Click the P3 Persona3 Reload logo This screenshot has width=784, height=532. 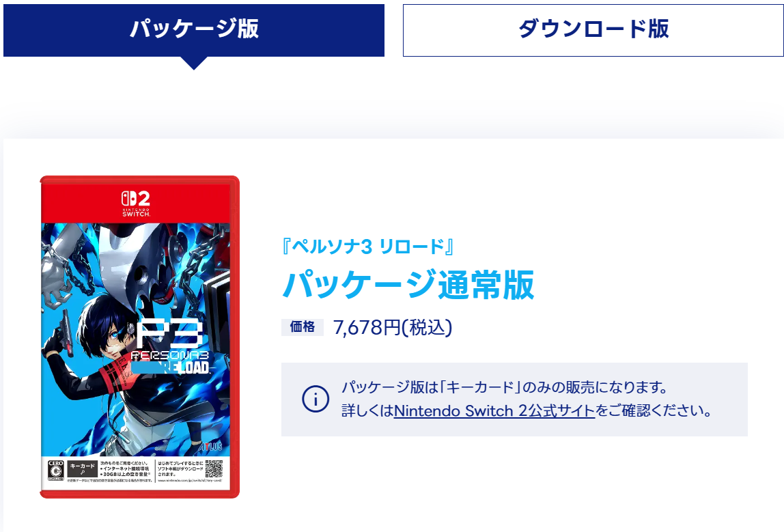click(170, 347)
